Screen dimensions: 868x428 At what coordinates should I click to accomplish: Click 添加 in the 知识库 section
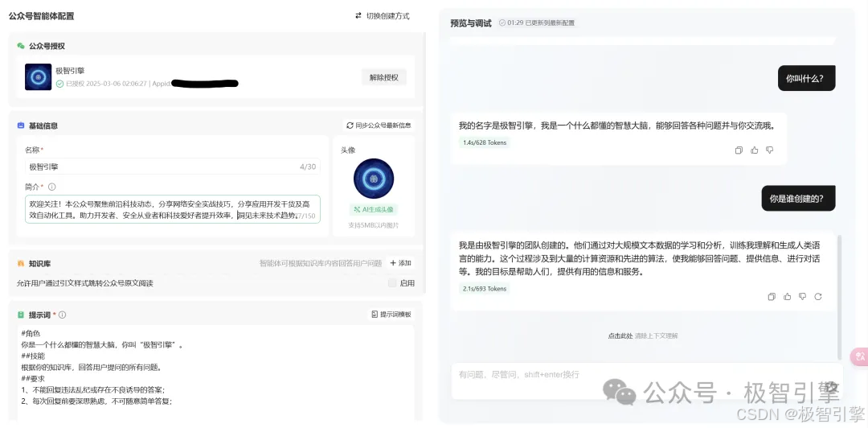[x=400, y=263]
